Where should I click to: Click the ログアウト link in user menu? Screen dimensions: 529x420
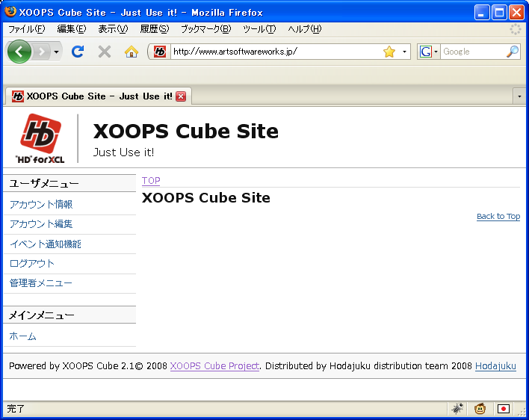(32, 263)
